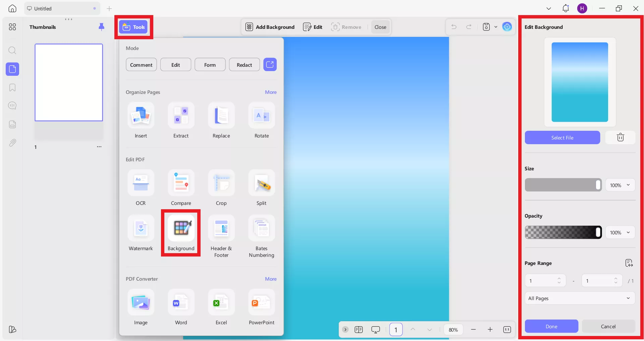Open the Search panel icon

coord(12,50)
